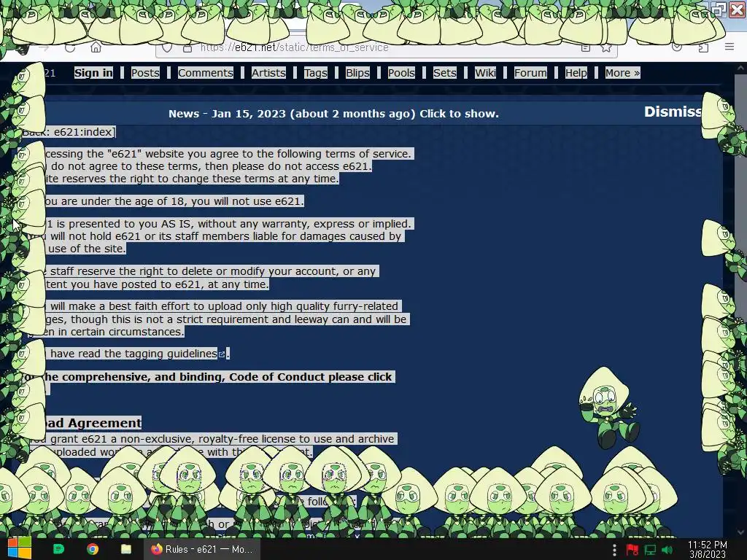
Task: Open the Sign in page
Action: click(94, 73)
